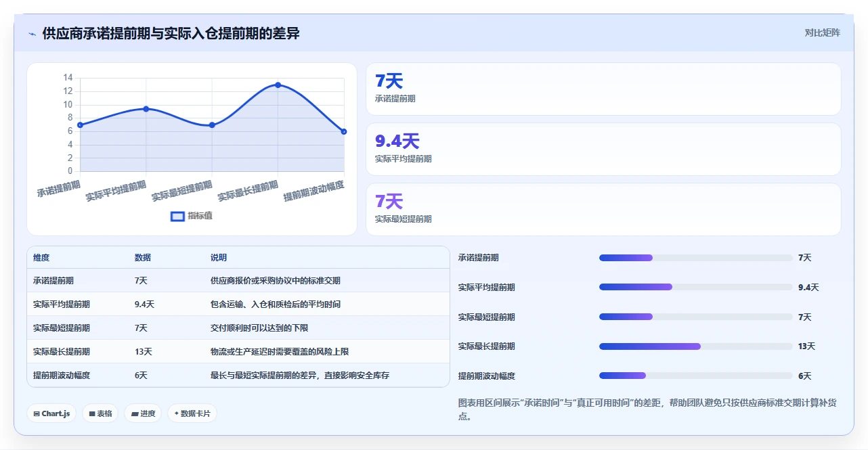Click the 9.4天 table cell
The height and width of the screenshot is (450, 868).
pos(145,305)
